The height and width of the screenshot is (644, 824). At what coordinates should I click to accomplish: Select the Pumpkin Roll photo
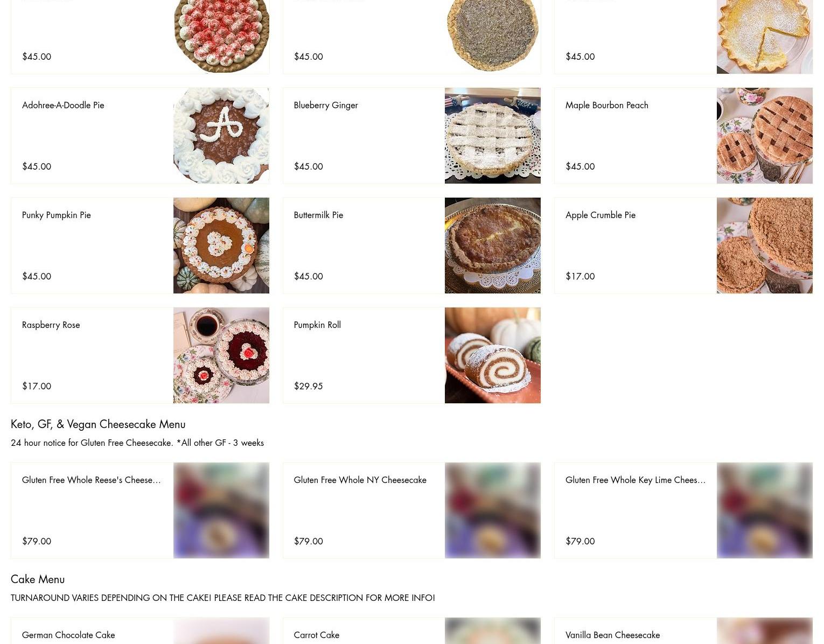tap(492, 355)
